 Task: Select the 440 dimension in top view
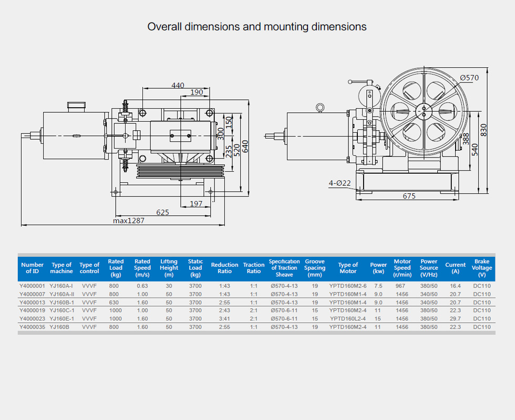click(178, 85)
